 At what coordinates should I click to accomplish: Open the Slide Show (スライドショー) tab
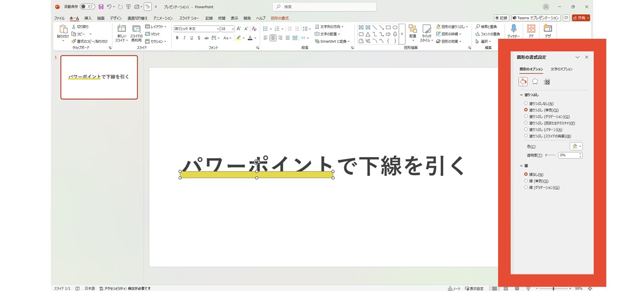coord(189,18)
